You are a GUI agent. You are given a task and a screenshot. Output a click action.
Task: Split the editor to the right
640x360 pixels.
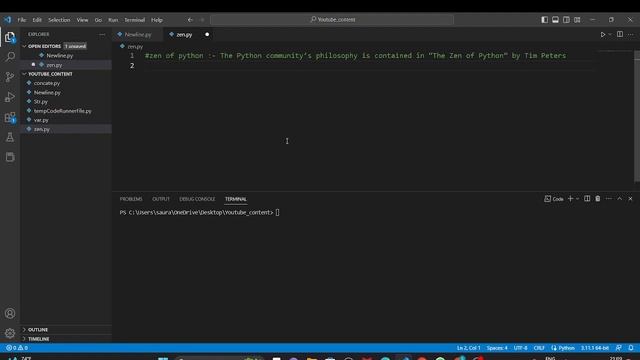tap(620, 34)
